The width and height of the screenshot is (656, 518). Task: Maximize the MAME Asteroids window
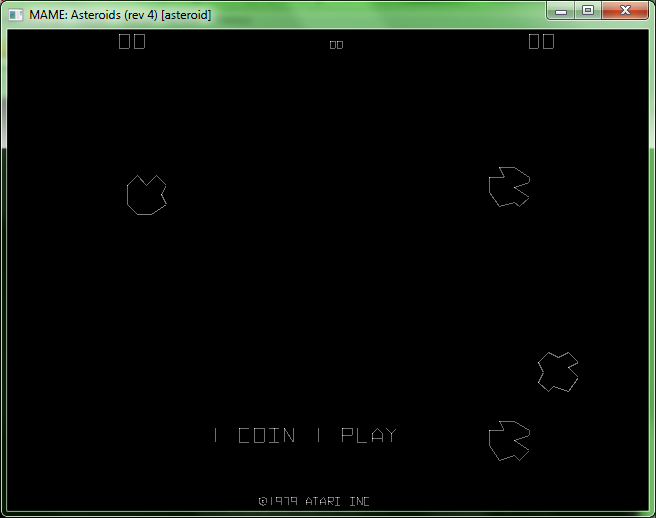pyautogui.click(x=587, y=11)
